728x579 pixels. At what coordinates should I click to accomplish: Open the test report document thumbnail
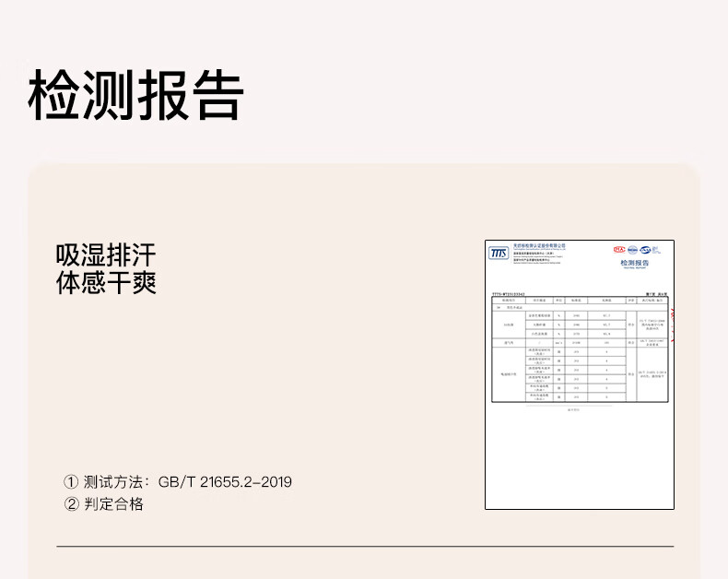[x=580, y=374]
